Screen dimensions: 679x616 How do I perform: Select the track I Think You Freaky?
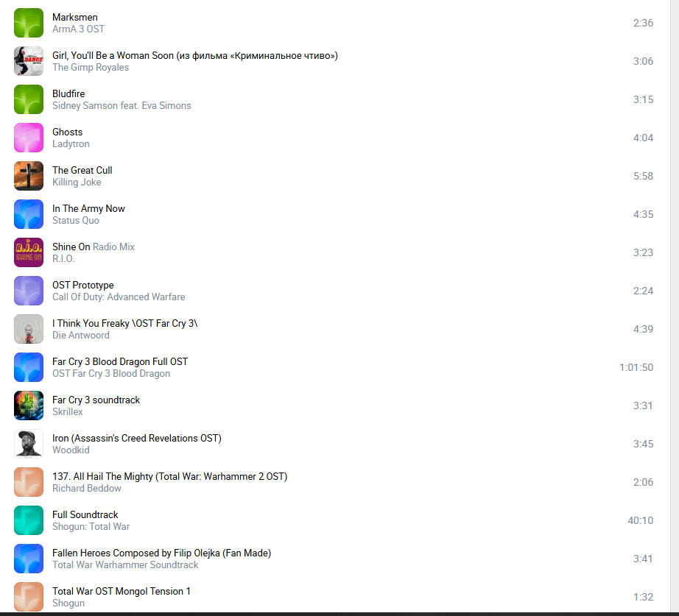124,323
